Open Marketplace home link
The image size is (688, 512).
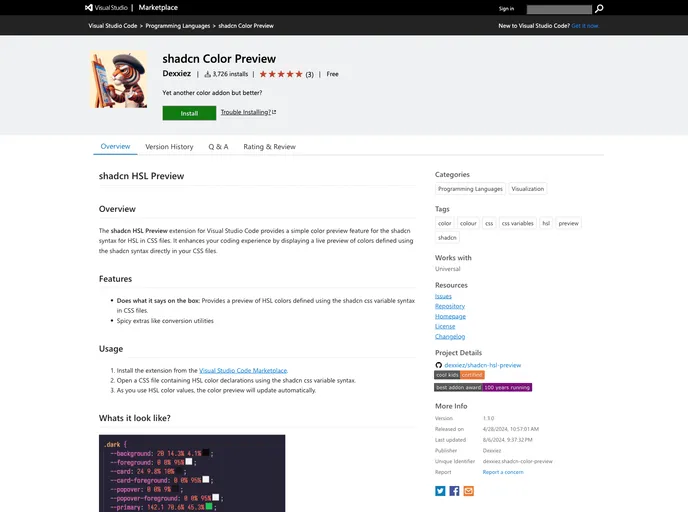click(158, 7)
